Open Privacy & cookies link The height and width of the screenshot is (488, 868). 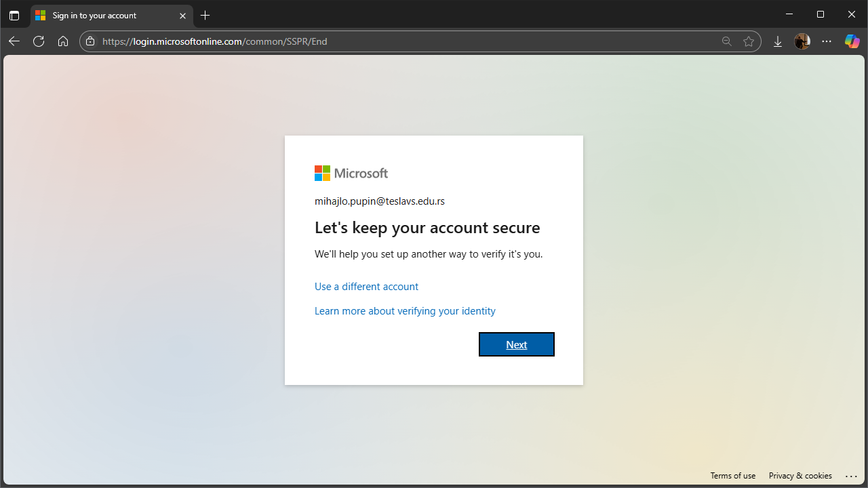(800, 476)
